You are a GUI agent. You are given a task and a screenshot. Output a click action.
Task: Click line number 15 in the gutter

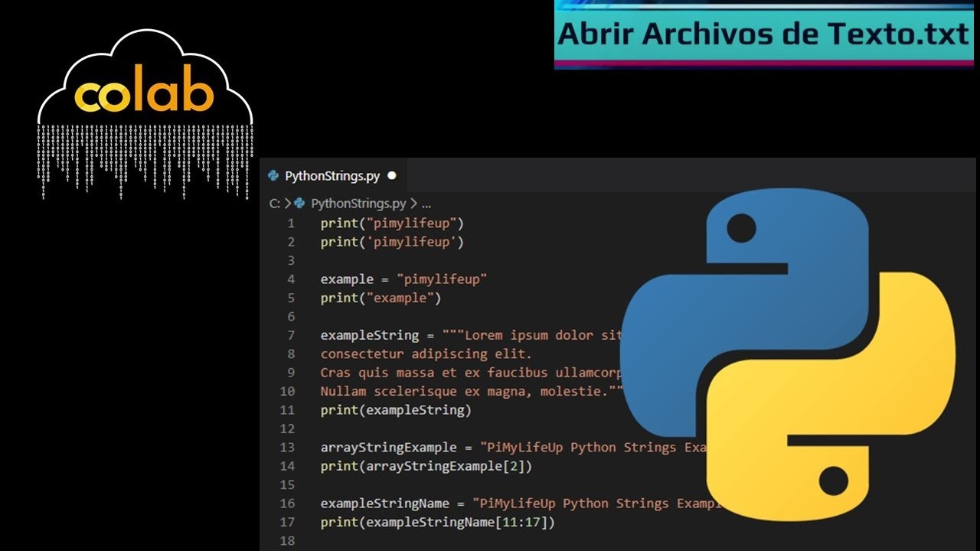pos(287,484)
